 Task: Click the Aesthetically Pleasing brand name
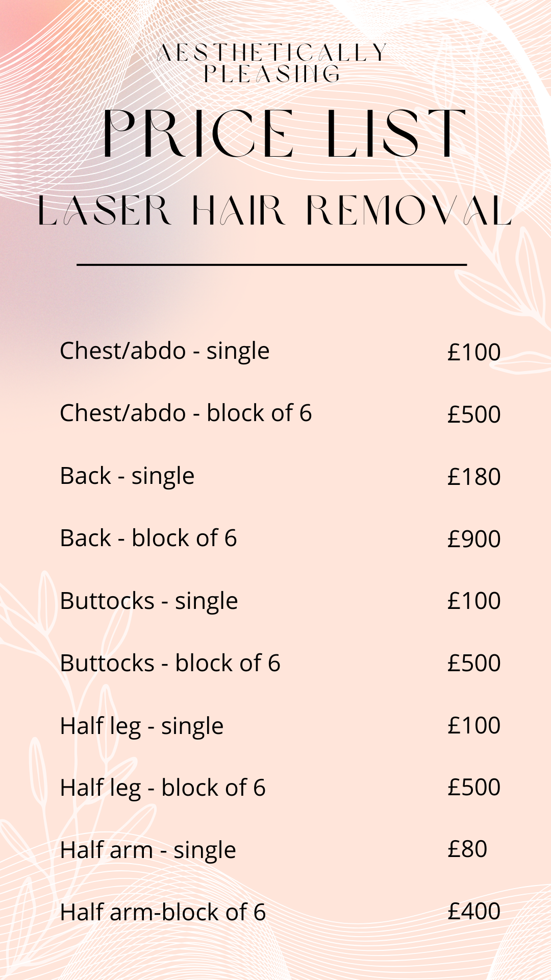click(272, 63)
